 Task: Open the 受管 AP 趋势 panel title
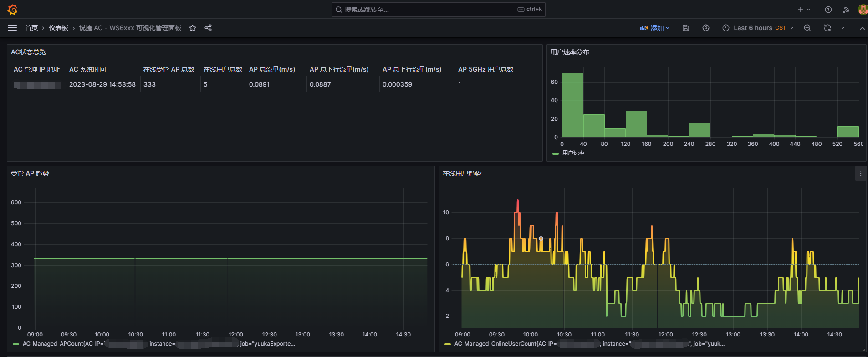[30, 173]
